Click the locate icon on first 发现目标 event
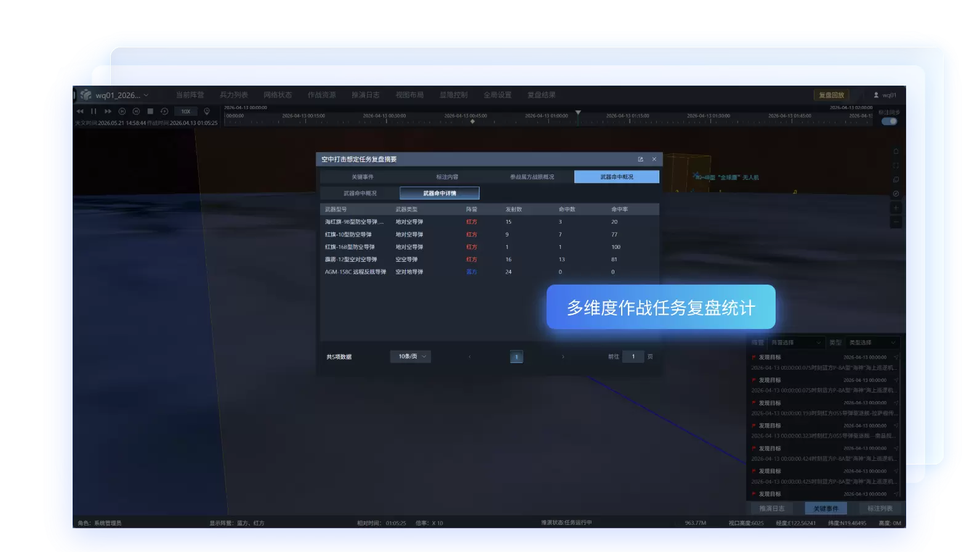This screenshot has width=980, height=552. point(896,357)
